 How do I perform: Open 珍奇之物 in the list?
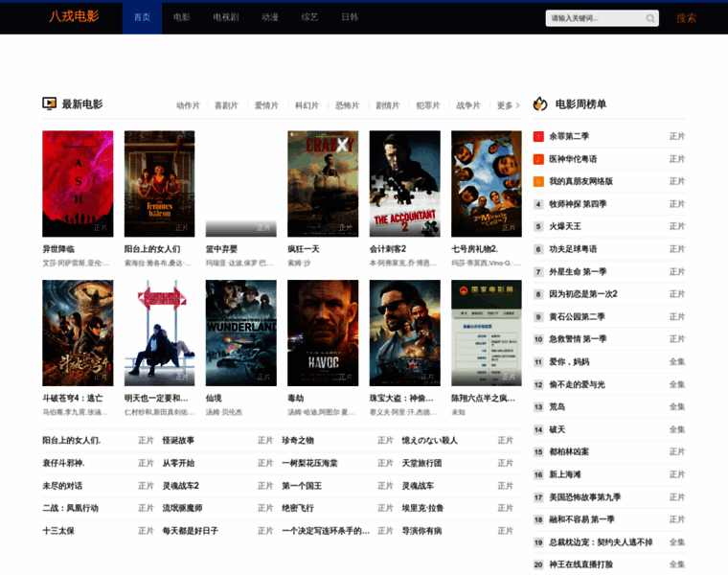(x=298, y=440)
